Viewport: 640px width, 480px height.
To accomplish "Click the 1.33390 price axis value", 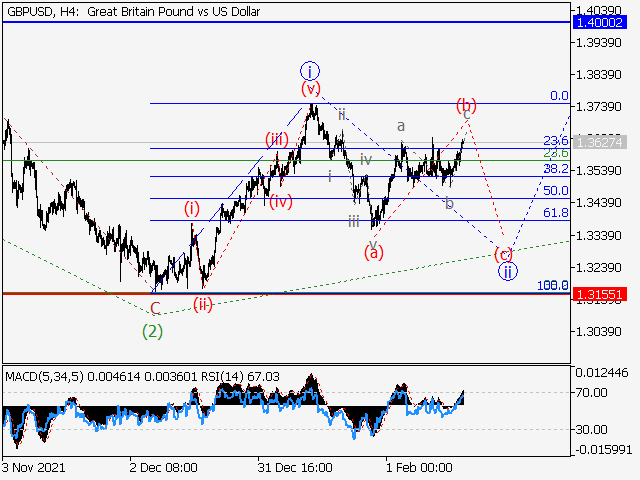I will pos(598,236).
